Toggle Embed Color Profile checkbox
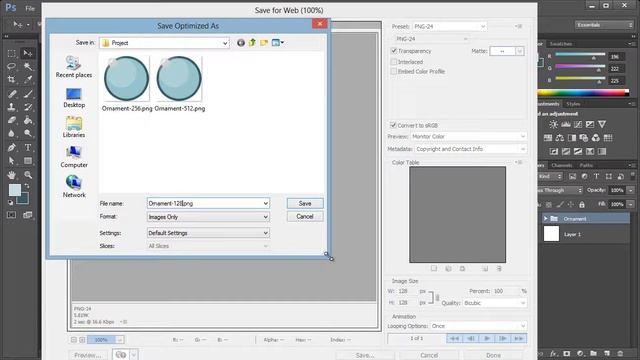 tap(394, 71)
